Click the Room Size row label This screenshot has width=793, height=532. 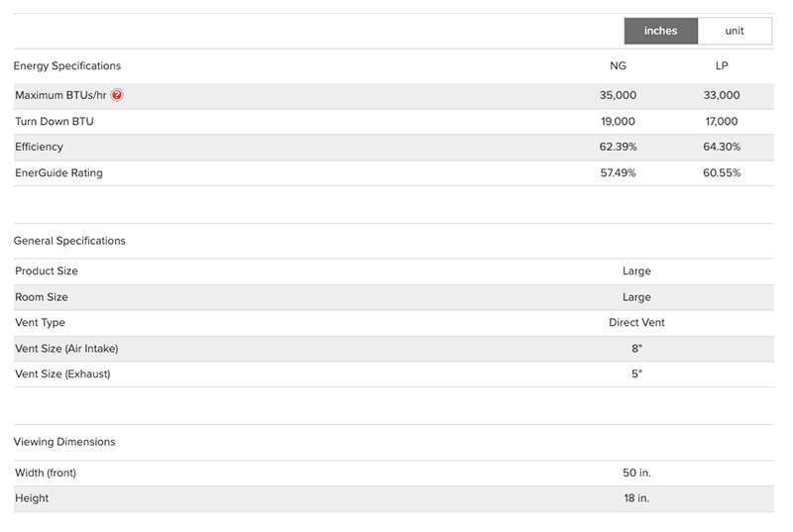[x=42, y=297]
